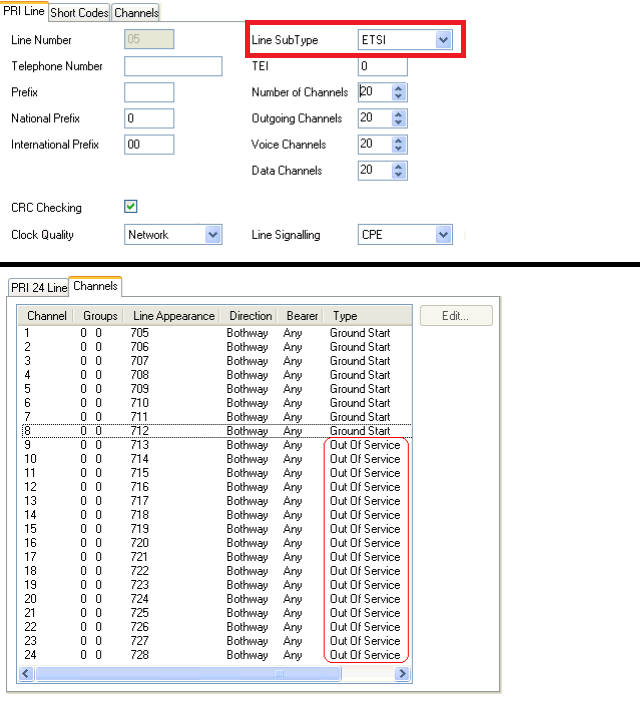The width and height of the screenshot is (640, 717).
Task: Select channel 4 row with appearance 708
Action: (x=215, y=375)
